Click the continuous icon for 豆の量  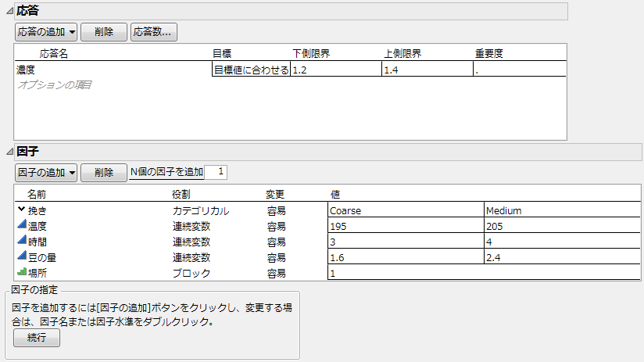click(x=22, y=256)
